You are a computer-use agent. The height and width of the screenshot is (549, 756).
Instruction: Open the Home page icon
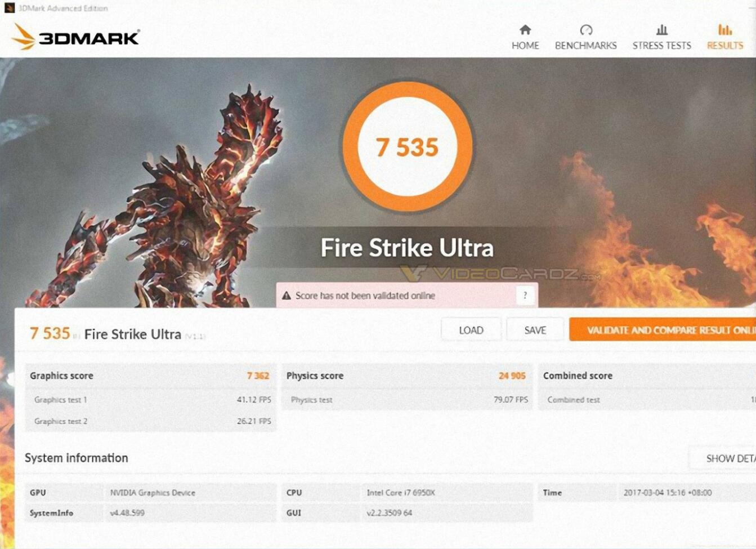(525, 30)
